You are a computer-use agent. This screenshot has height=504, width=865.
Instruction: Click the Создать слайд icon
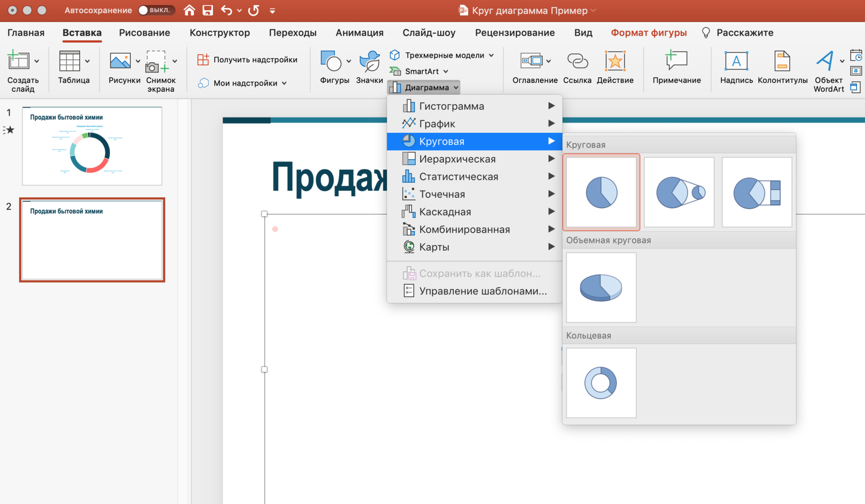(x=19, y=61)
